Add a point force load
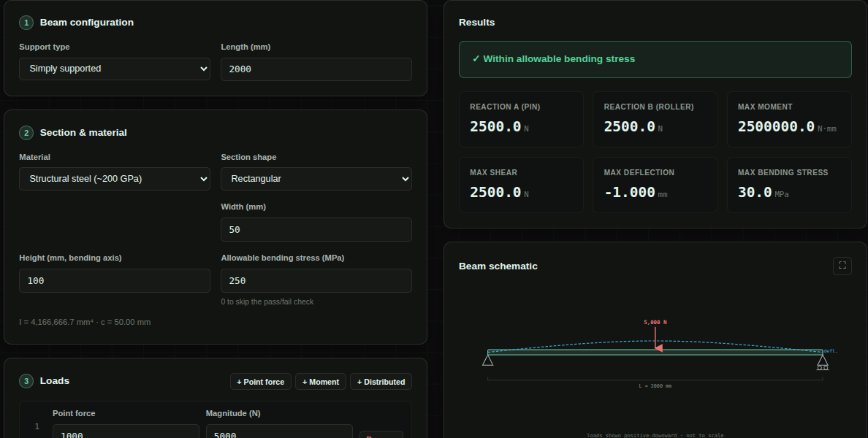The image size is (868, 438). coord(261,382)
